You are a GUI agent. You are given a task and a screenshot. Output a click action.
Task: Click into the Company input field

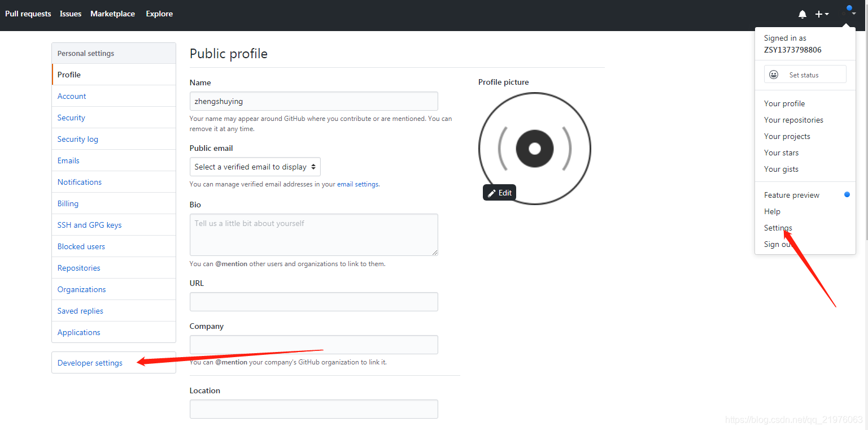click(x=314, y=345)
